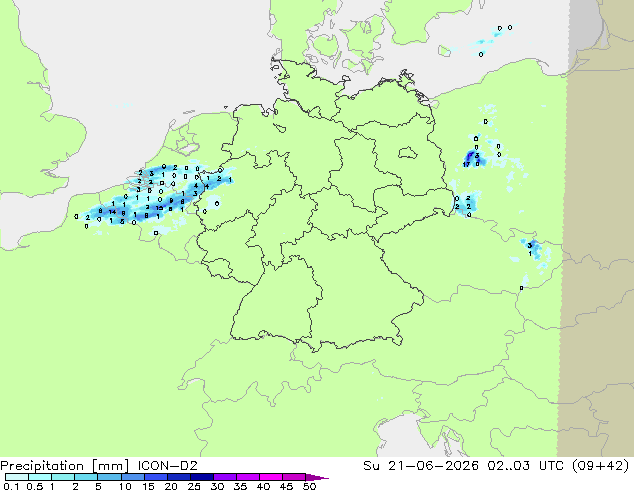Click the 0.1–0.5 mm legend color swatch
Viewport: 634px width, 490px height.
click(x=17, y=477)
